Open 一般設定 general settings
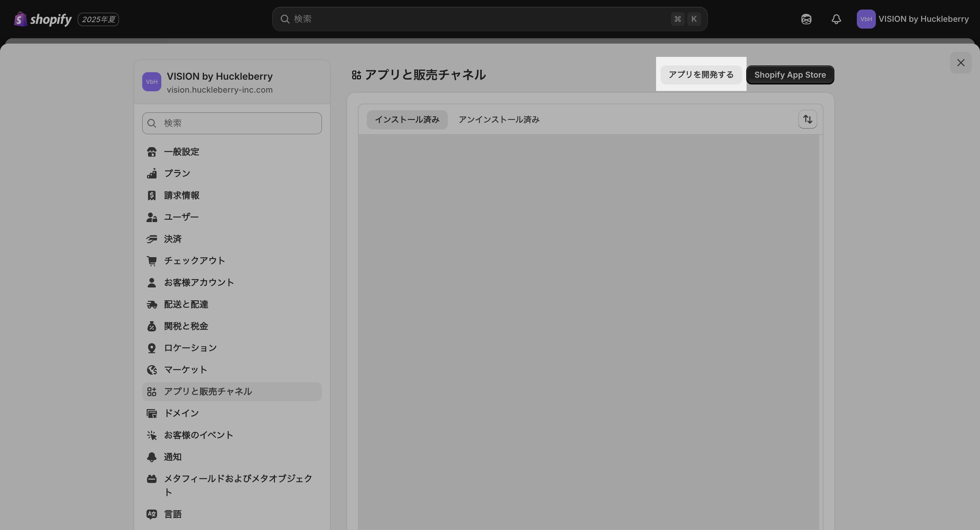 pyautogui.click(x=181, y=152)
